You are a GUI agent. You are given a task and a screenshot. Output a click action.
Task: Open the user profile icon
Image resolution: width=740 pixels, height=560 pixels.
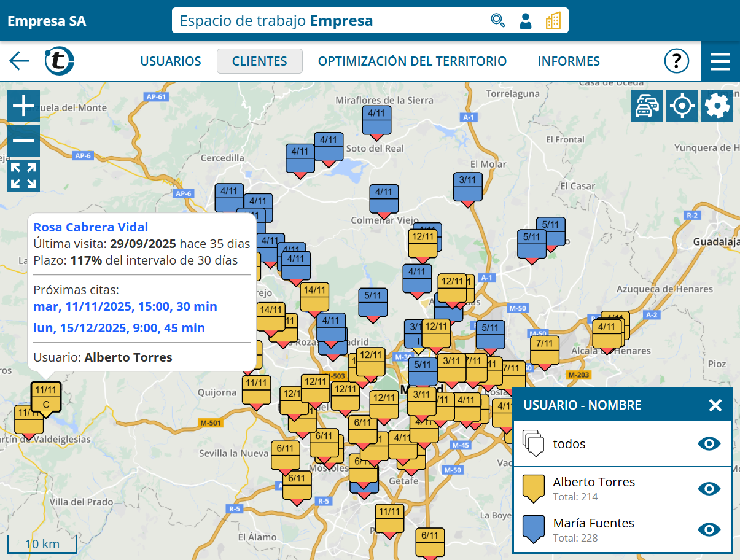(x=525, y=20)
